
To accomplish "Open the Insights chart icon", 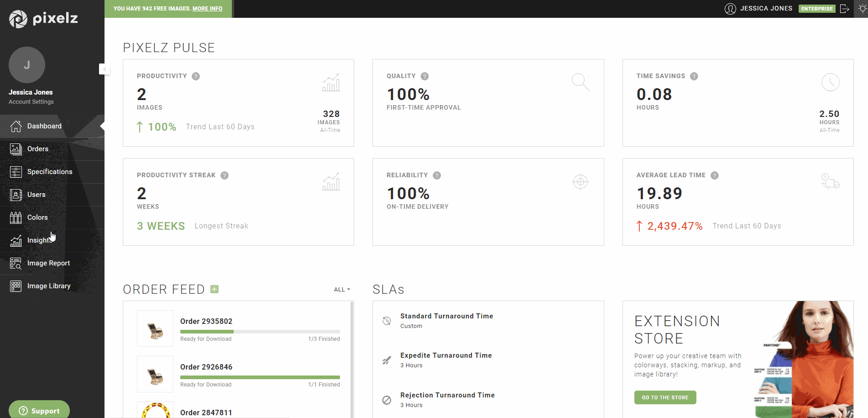I will click(x=16, y=240).
